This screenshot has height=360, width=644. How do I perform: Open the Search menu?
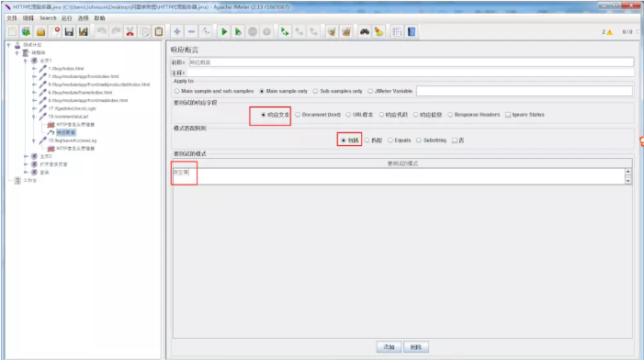pyautogui.click(x=48, y=18)
